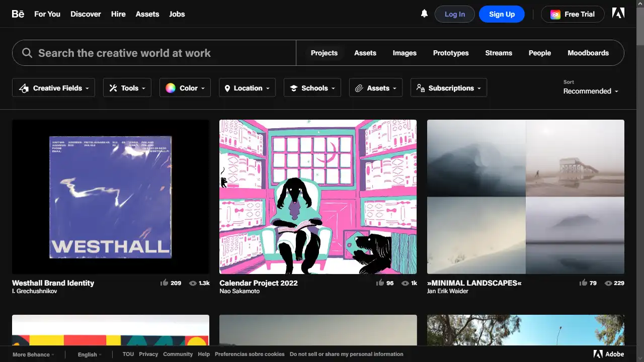Select the Moodboards tab
This screenshot has height=362, width=644.
tap(588, 53)
